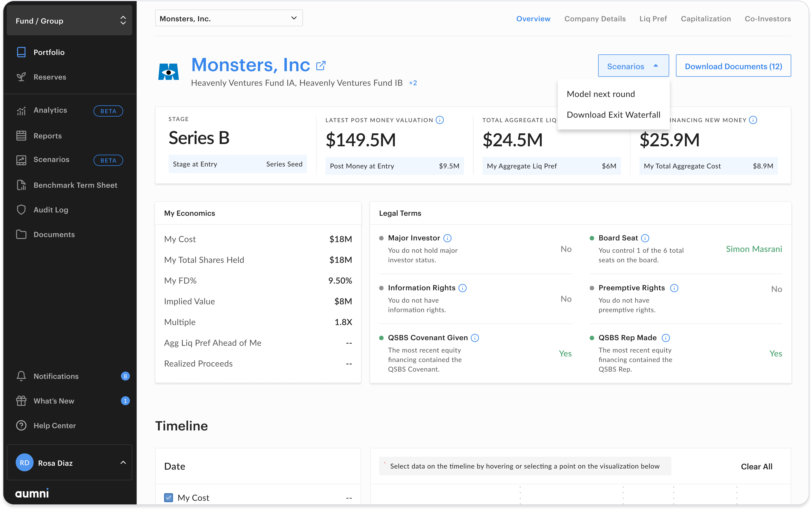Image resolution: width=812 pixels, height=510 pixels.
Task: Click the My Aggregate Liq Pref row
Action: click(551, 166)
